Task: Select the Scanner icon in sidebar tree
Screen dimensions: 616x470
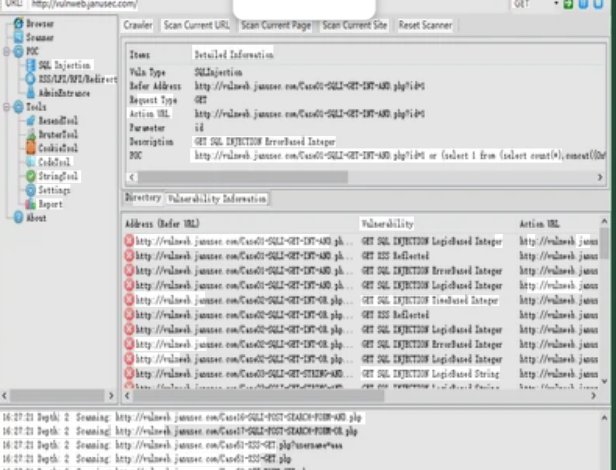Action: coord(18,37)
